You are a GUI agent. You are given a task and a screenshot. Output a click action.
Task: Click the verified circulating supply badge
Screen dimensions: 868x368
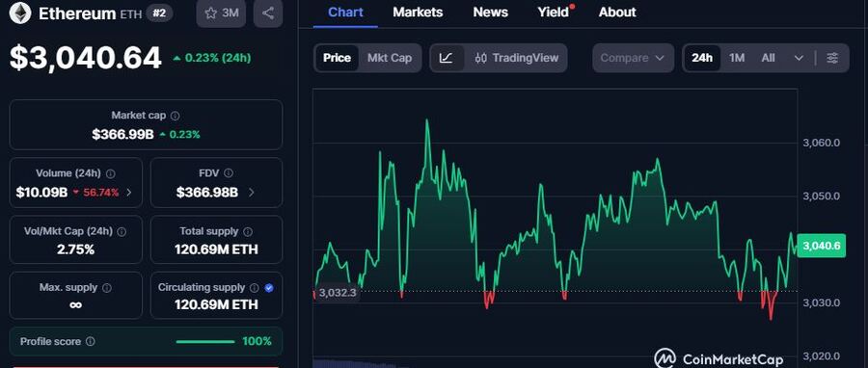[269, 288]
